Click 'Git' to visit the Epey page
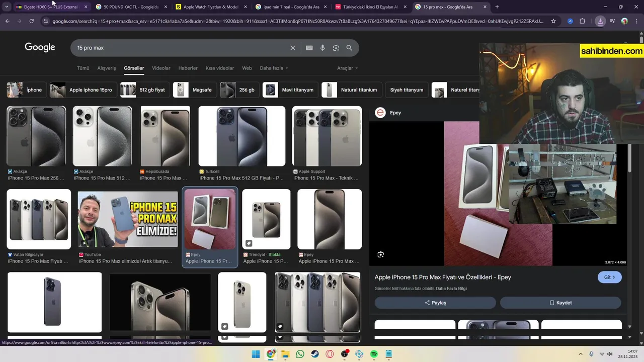This screenshot has height=362, width=644. coord(609,277)
